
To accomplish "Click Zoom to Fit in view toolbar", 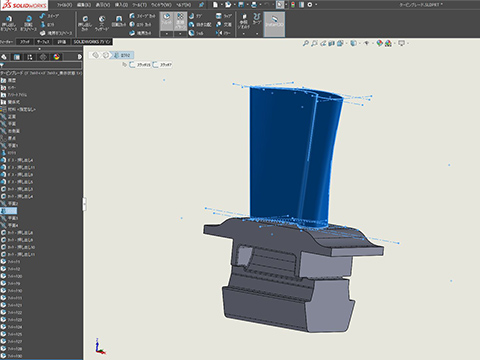I will click(x=306, y=43).
